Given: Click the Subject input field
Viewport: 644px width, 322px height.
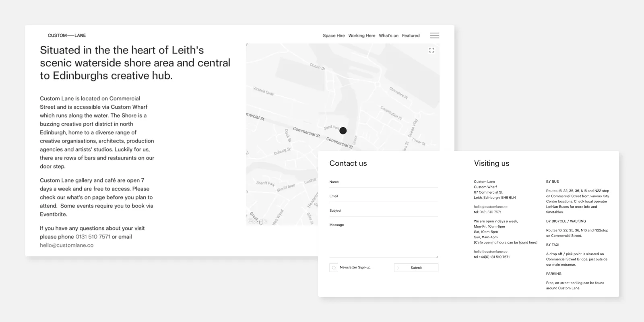Looking at the screenshot, I should pos(384,211).
